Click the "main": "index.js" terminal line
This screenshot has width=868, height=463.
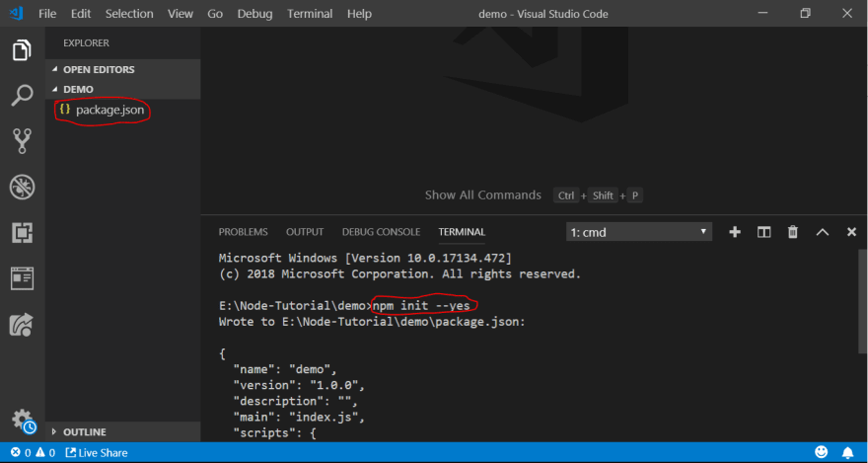coord(299,417)
